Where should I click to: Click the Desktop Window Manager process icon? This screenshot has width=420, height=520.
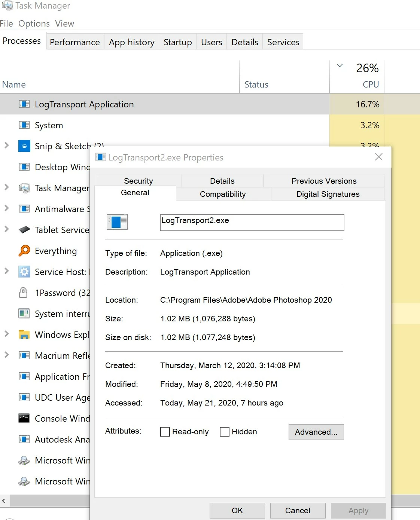click(24, 167)
